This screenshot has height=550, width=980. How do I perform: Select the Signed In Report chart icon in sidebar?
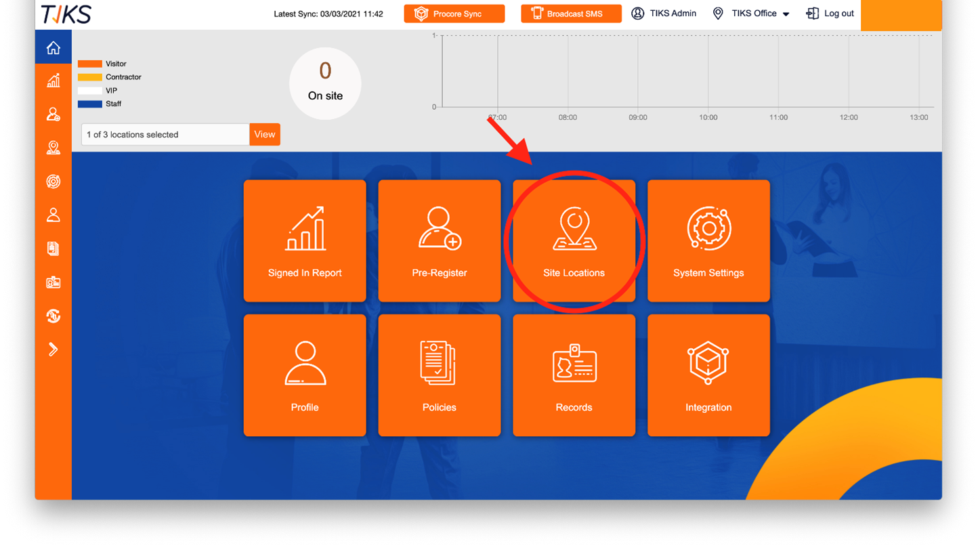(x=53, y=81)
